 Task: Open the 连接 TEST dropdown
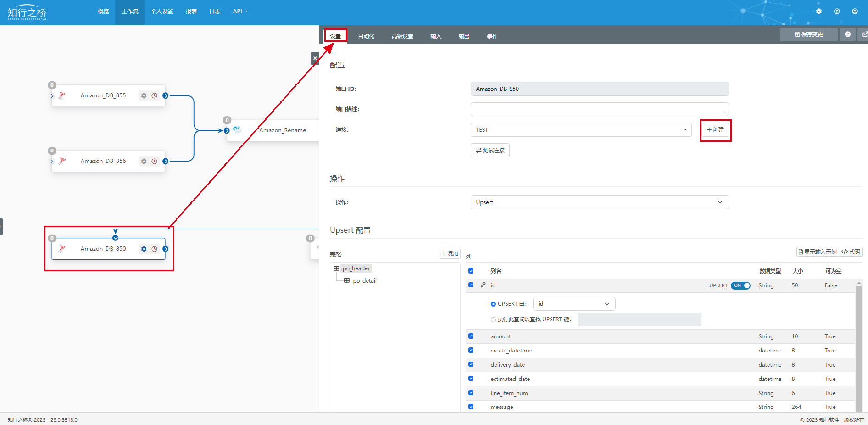tap(581, 130)
